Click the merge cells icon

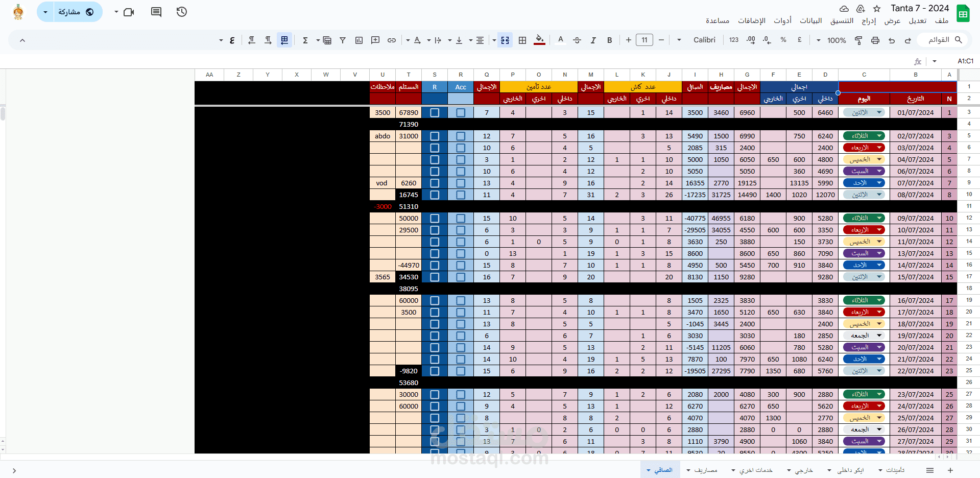pos(505,40)
